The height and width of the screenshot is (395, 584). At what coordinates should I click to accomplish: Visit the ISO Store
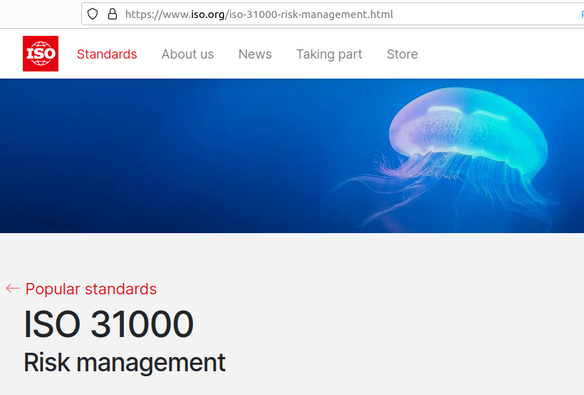[x=402, y=54]
